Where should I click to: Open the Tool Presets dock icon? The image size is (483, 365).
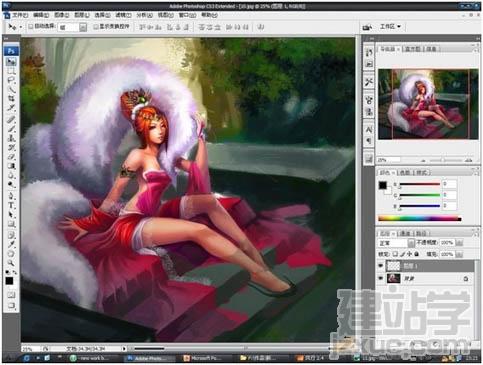369,82
